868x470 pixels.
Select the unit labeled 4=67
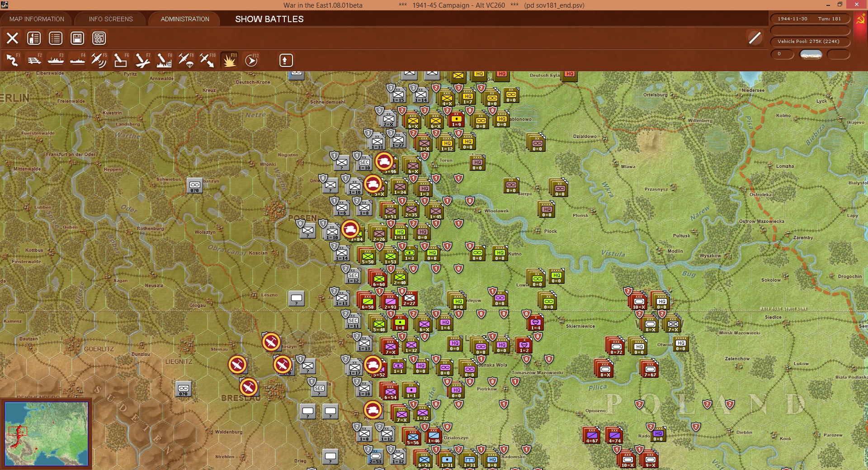click(x=592, y=435)
